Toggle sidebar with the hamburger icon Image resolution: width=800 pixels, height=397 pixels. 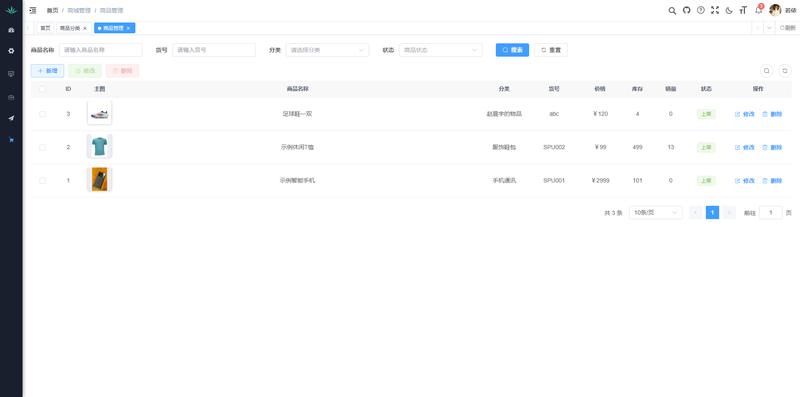tap(33, 10)
